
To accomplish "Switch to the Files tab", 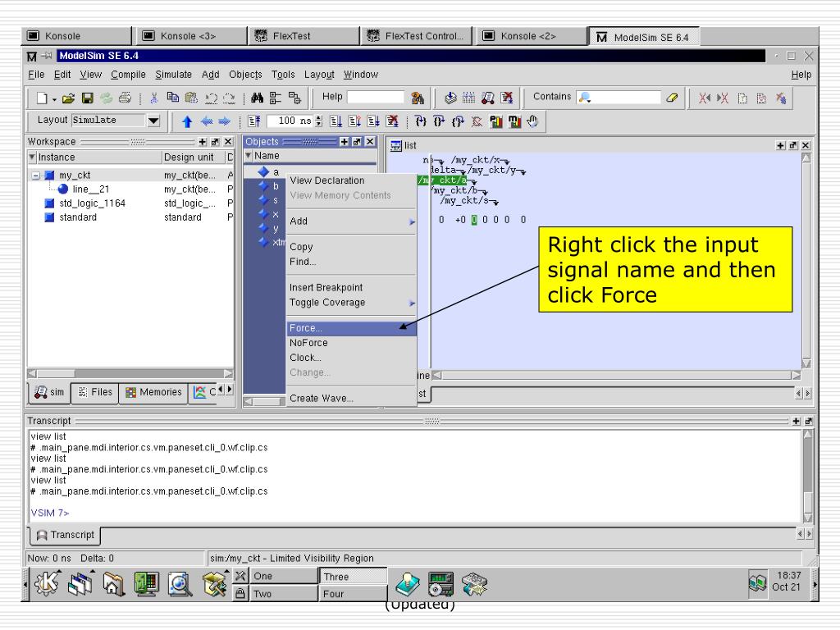I will tap(95, 392).
